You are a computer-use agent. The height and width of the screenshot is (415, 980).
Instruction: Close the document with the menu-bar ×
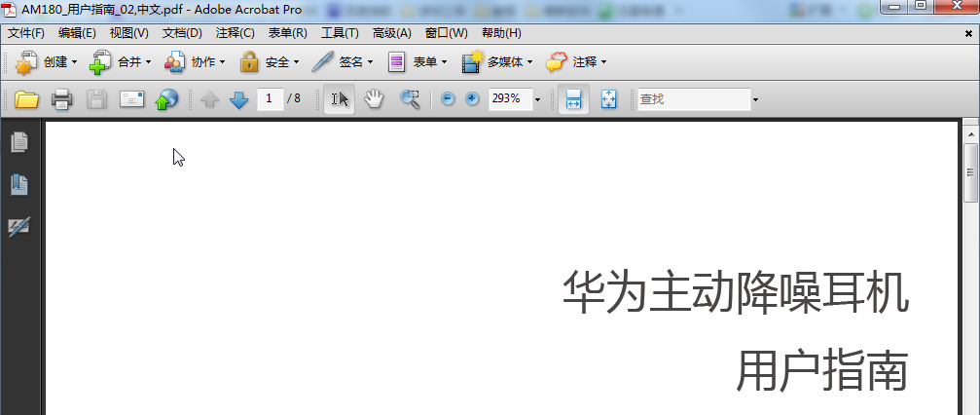click(968, 34)
